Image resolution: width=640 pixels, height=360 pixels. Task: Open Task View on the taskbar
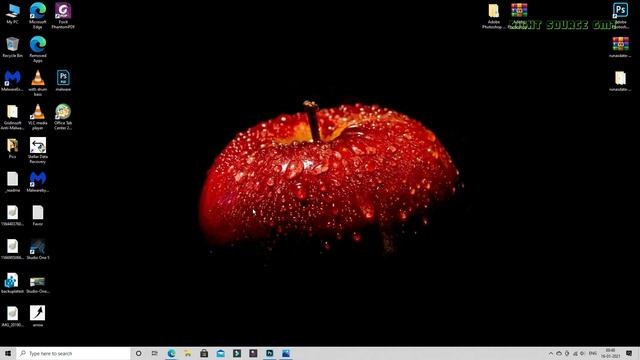(x=155, y=353)
